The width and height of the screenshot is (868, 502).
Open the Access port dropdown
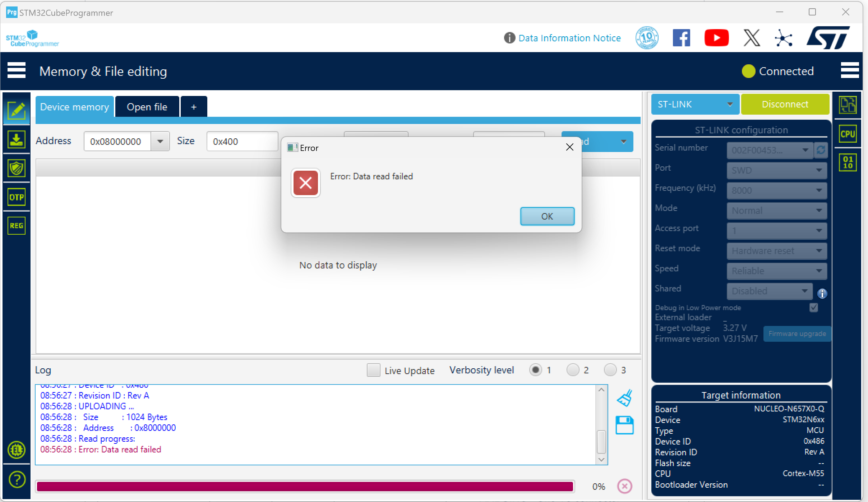coord(777,231)
